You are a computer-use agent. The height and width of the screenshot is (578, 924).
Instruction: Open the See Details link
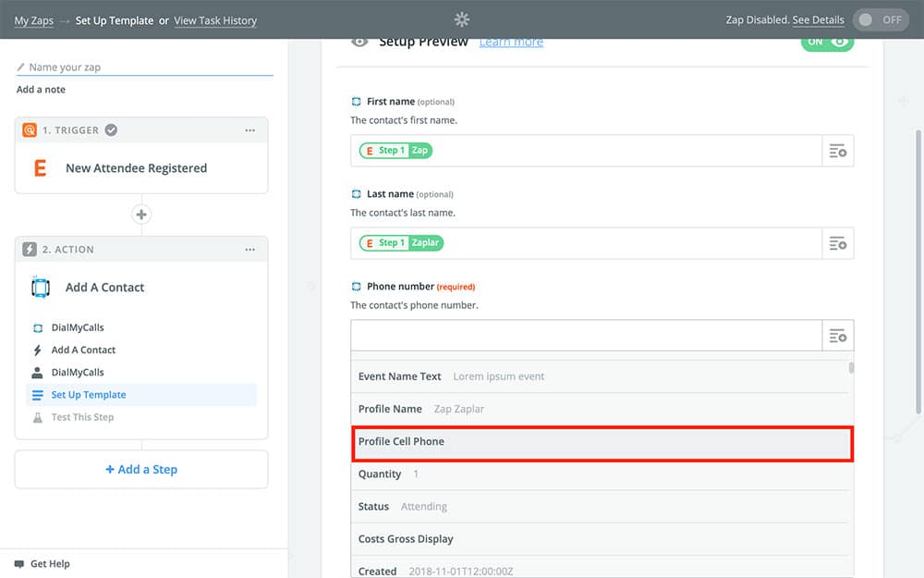(818, 20)
